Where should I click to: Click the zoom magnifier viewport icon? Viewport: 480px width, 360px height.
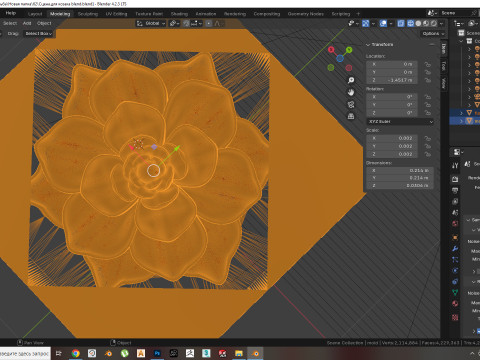tap(351, 80)
